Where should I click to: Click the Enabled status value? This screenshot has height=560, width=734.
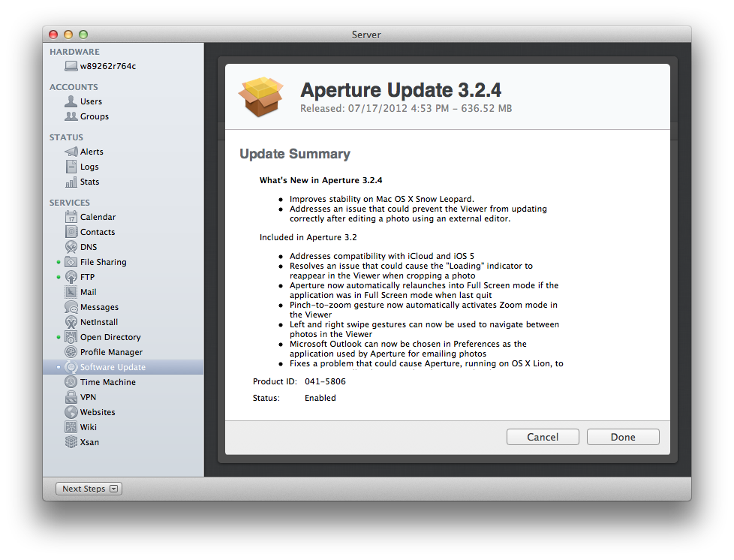click(320, 398)
